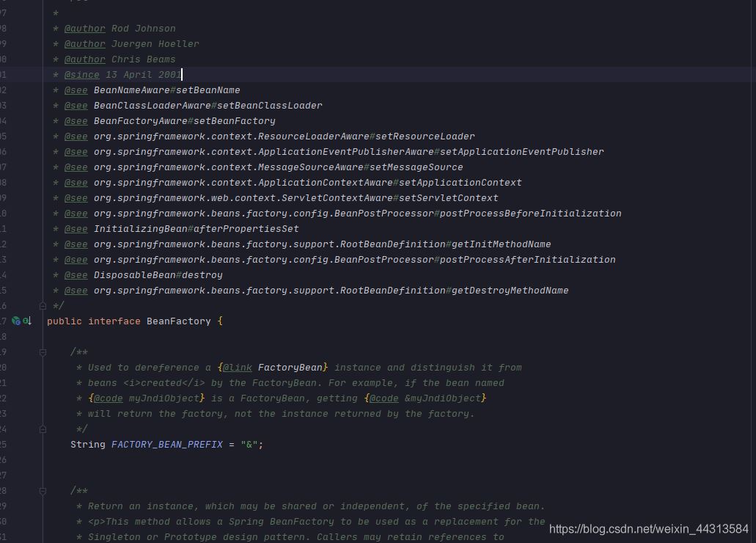Click the Spring bean gutter icon beside BeanFactory

point(15,321)
